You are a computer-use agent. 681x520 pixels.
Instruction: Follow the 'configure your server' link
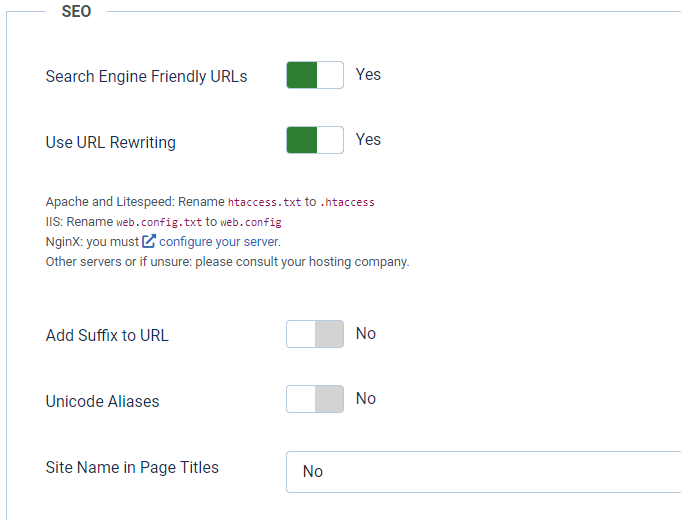point(220,241)
